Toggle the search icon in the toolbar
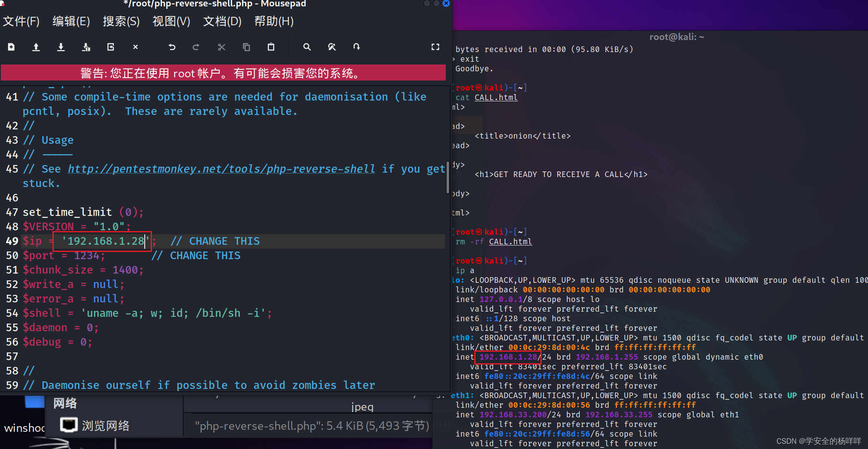This screenshot has height=449, width=868. tap(307, 47)
